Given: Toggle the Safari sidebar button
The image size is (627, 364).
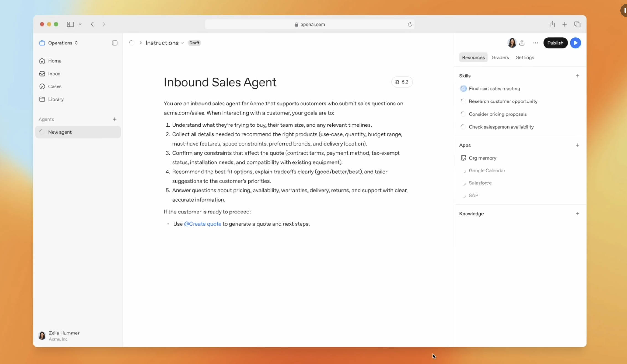Looking at the screenshot, I should pos(70,24).
